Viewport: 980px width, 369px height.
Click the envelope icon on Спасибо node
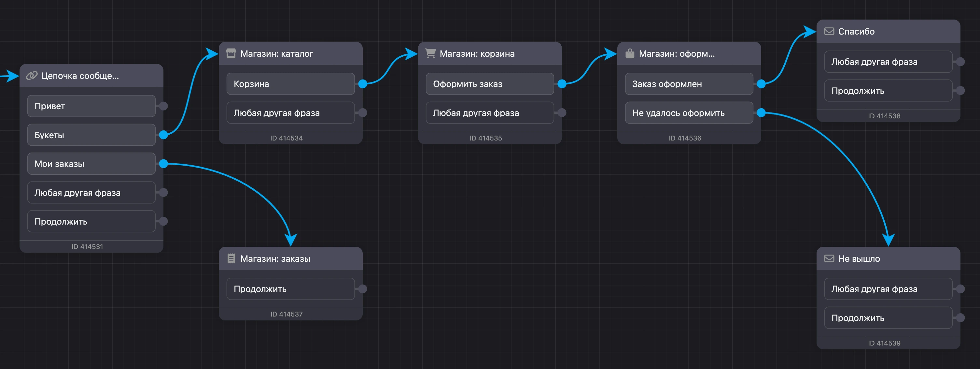(829, 31)
